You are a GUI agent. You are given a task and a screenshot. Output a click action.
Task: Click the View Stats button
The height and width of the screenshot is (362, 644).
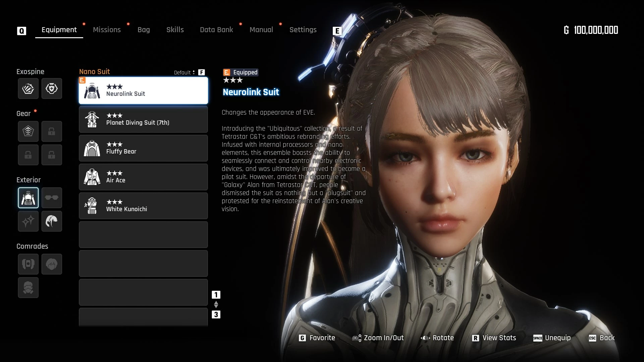pyautogui.click(x=494, y=338)
